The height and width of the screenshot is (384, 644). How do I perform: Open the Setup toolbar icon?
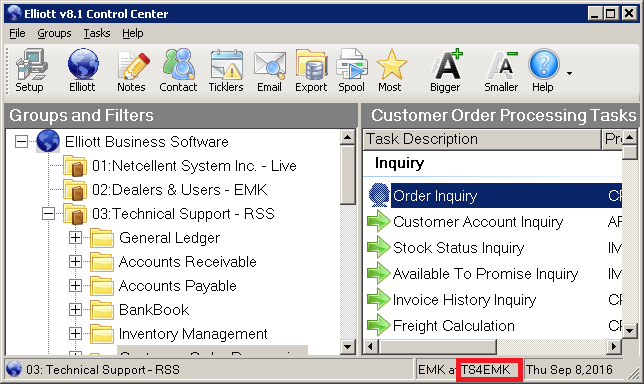[30, 70]
